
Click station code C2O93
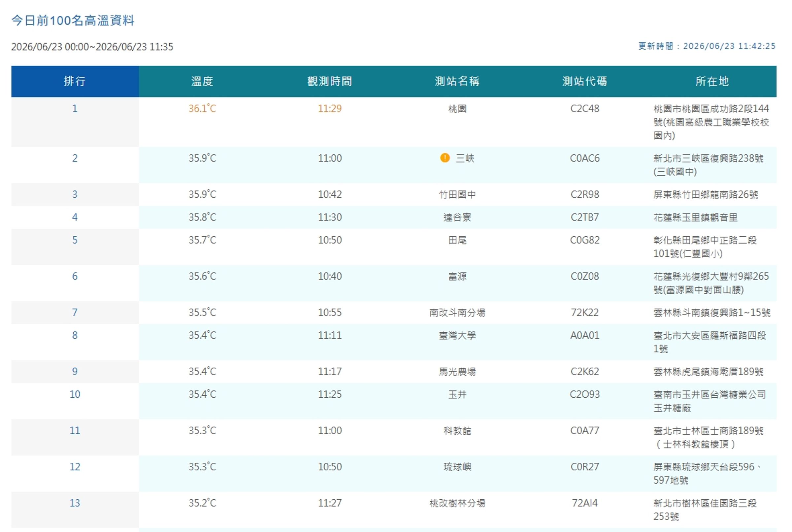click(585, 394)
